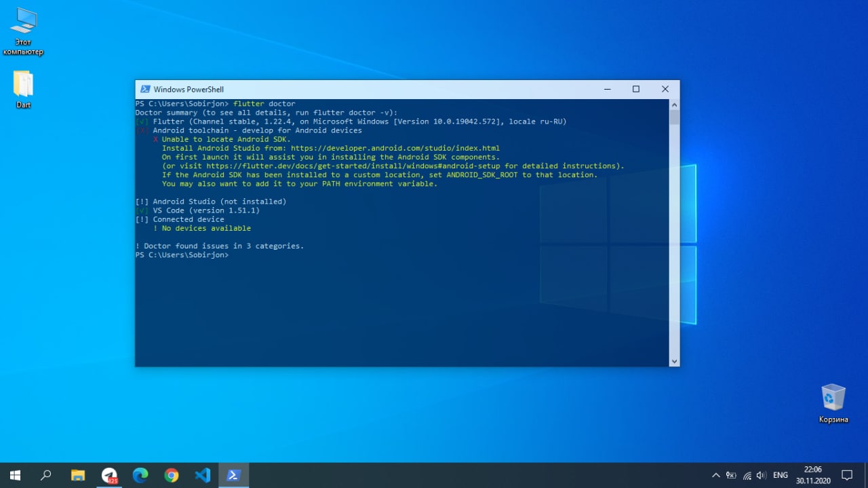This screenshot has height=488, width=868.
Task: Select the Dart folder on desktop
Action: tap(23, 89)
